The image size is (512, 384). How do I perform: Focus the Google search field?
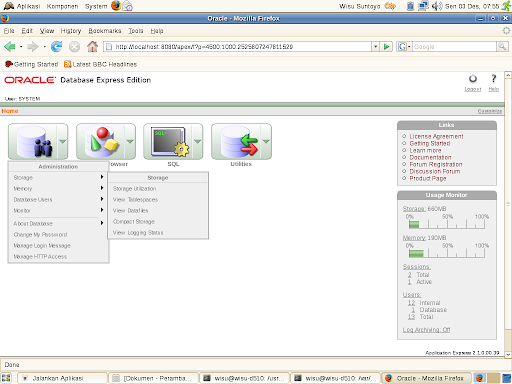[x=454, y=47]
